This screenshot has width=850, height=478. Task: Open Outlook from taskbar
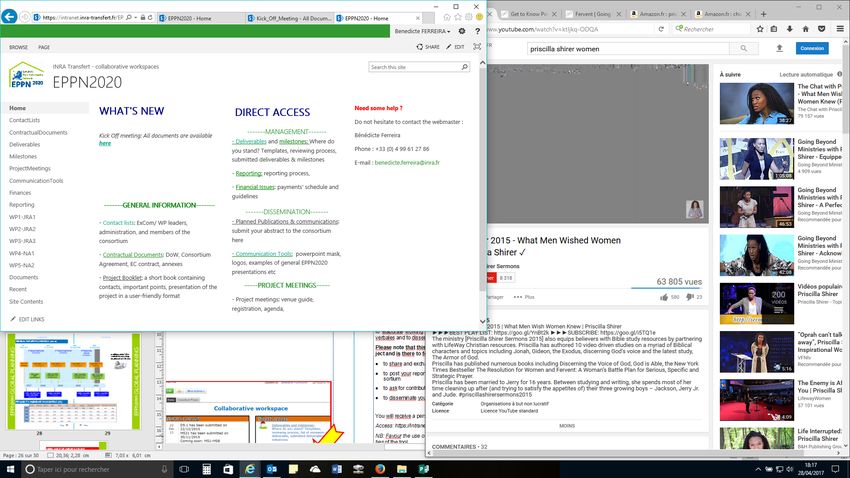coord(272,469)
